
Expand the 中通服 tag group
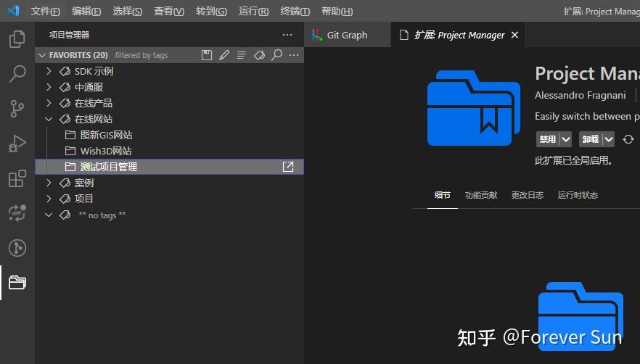coord(49,87)
